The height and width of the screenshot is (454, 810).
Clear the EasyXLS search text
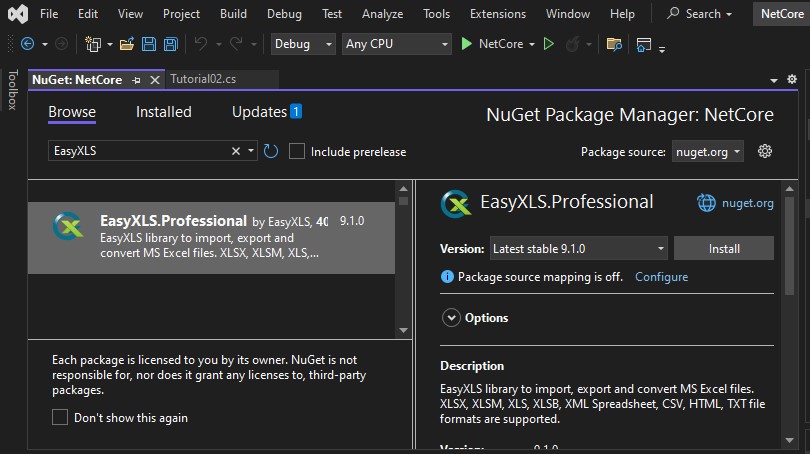[x=236, y=151]
